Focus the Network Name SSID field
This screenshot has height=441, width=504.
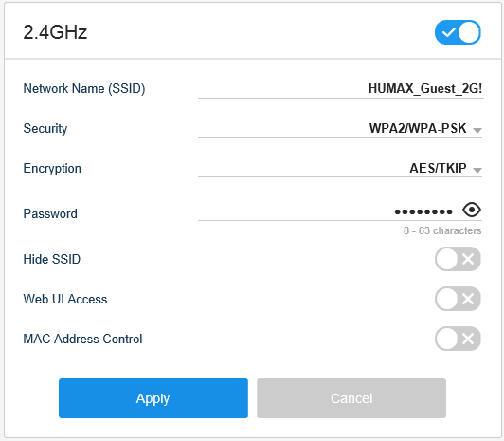(341, 89)
